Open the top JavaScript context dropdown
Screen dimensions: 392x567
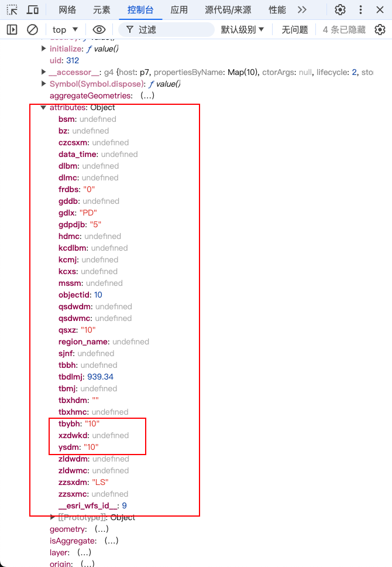pos(65,30)
